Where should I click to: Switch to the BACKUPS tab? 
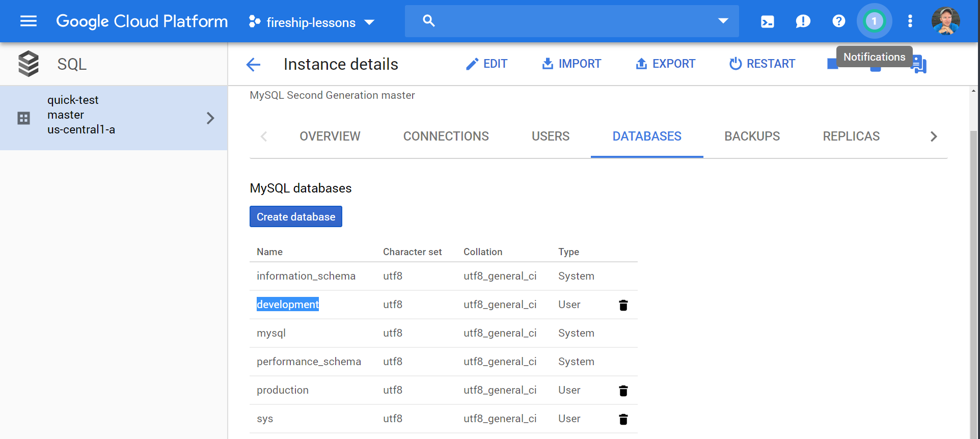[752, 136]
